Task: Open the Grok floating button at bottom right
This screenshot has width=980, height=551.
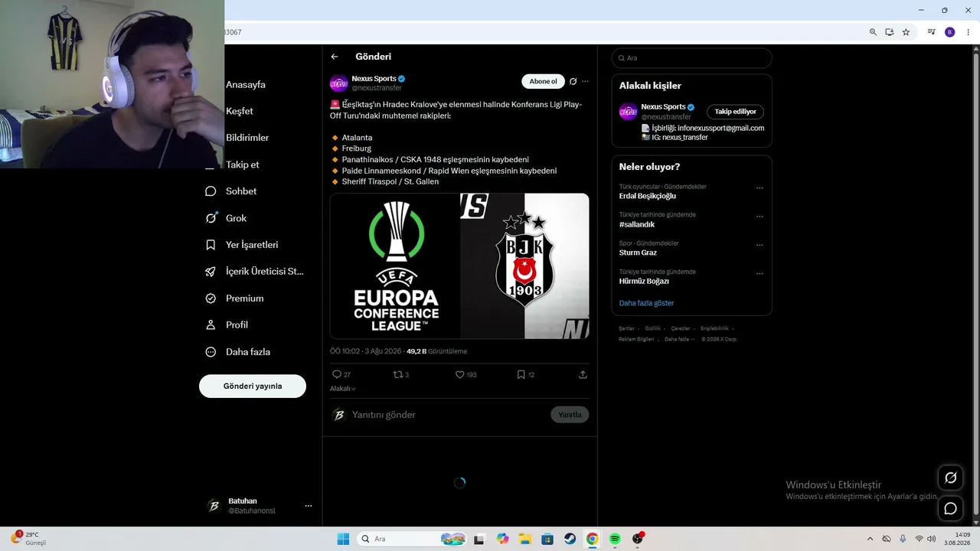Action: click(951, 478)
